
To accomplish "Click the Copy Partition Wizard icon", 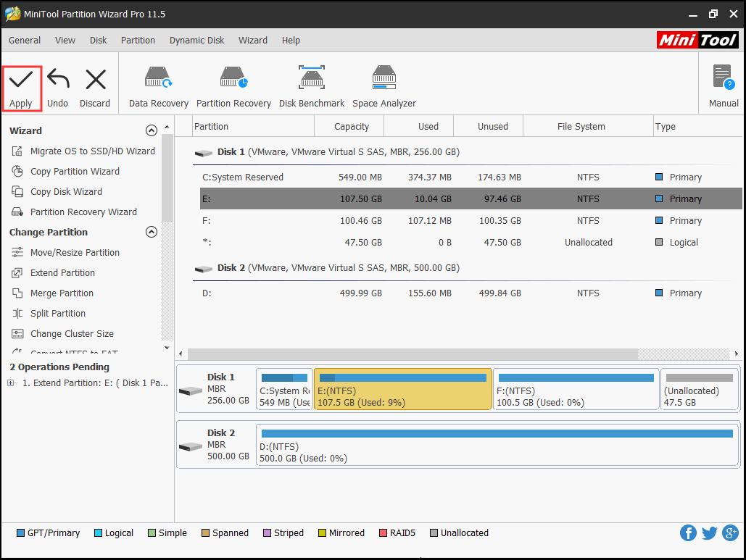I will tap(17, 171).
